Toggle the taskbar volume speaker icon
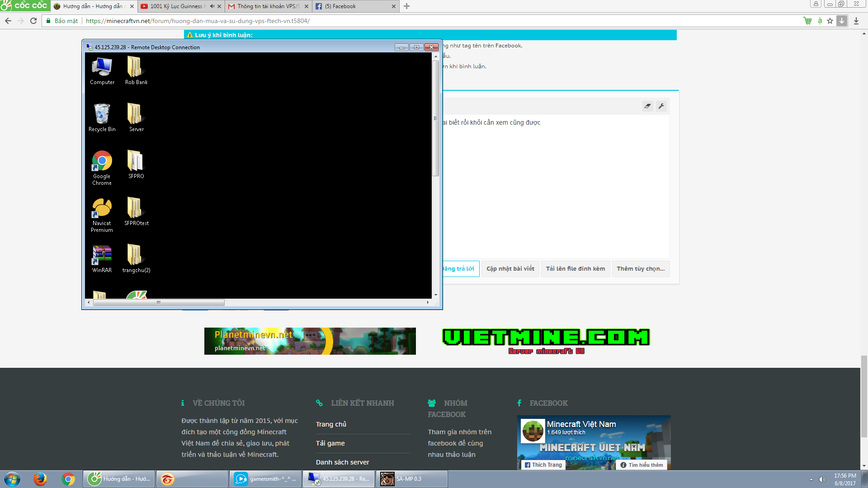The image size is (868, 488). point(822,479)
